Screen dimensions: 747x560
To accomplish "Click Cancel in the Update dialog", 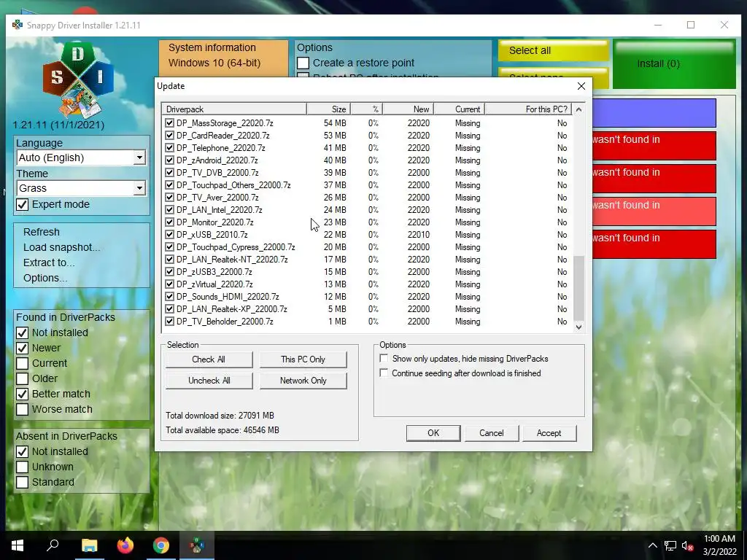I will point(491,433).
